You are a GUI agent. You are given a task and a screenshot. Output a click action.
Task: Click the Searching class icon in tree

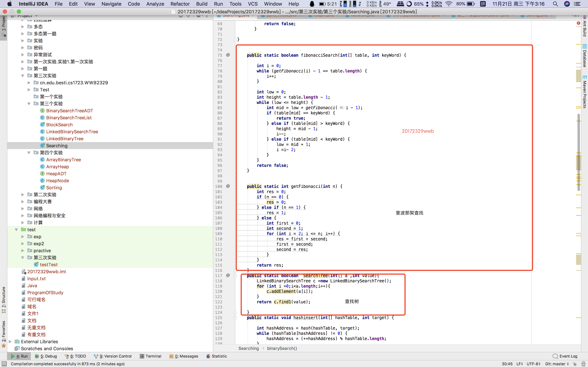[x=42, y=146]
